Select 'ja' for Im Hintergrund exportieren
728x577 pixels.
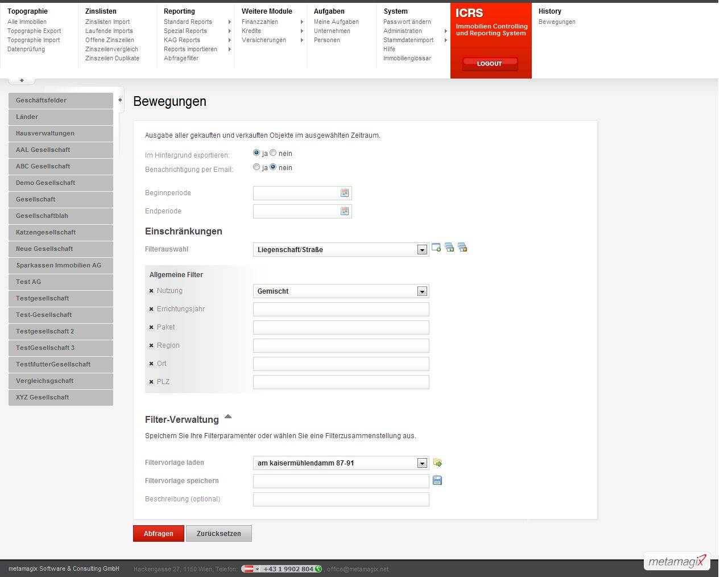257,153
